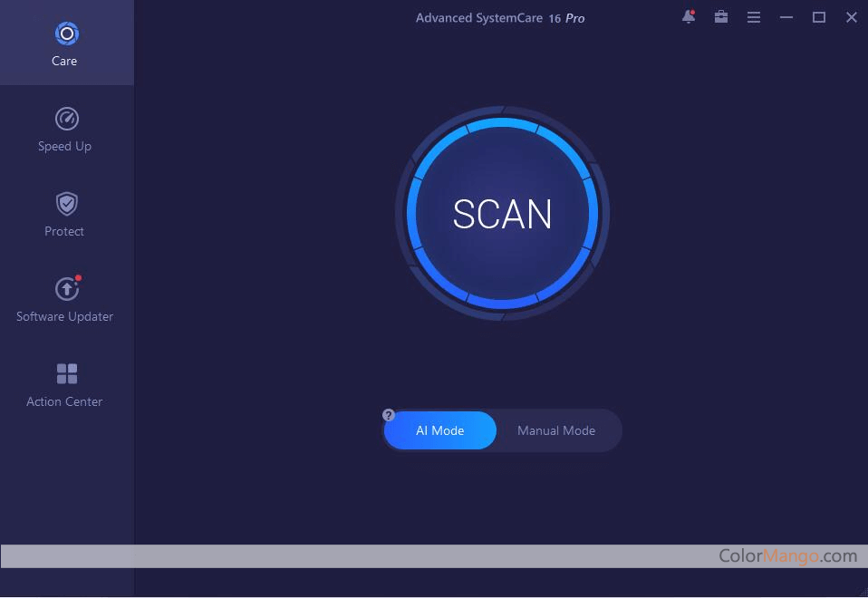Switch to Manual Mode
Viewport: 868px width, 598px height.
pos(555,430)
